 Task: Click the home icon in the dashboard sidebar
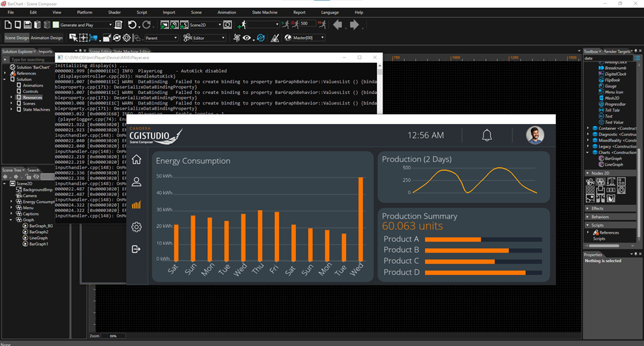pyautogui.click(x=136, y=159)
